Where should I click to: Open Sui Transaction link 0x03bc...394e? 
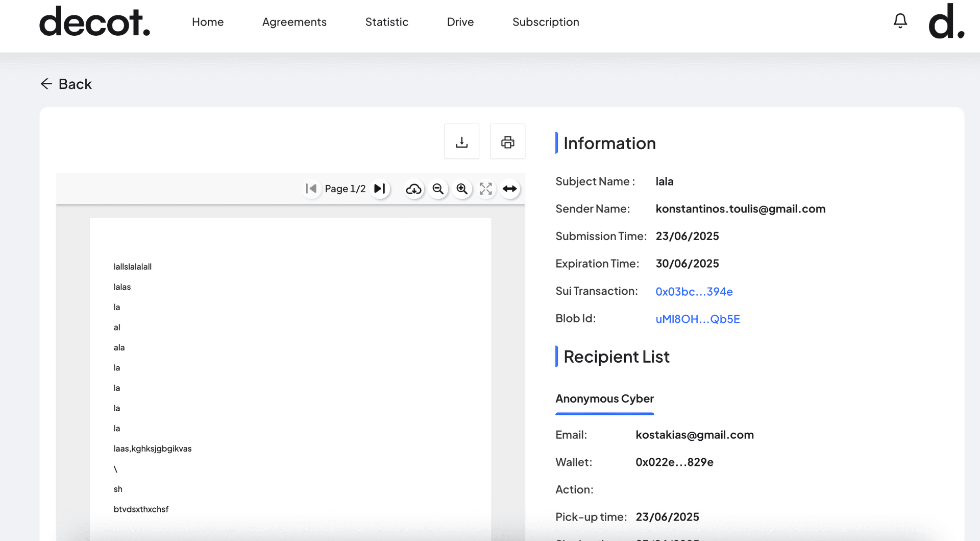pos(694,292)
